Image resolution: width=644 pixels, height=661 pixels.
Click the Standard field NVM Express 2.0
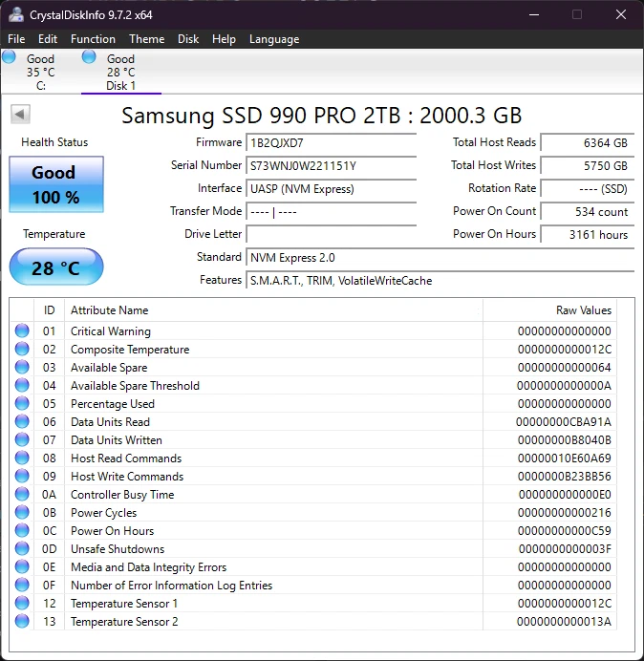(440, 257)
